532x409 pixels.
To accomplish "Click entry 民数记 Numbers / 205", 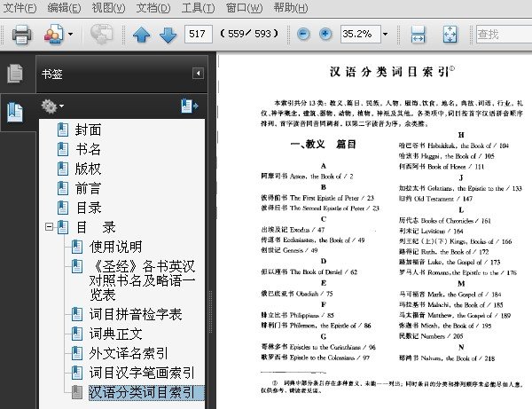I will 431,336.
